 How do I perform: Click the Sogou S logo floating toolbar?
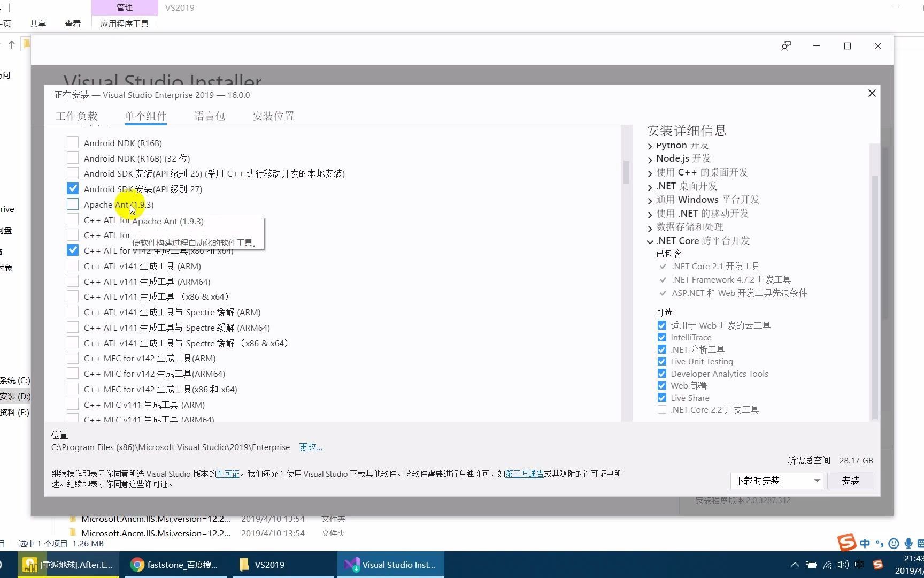pos(847,543)
